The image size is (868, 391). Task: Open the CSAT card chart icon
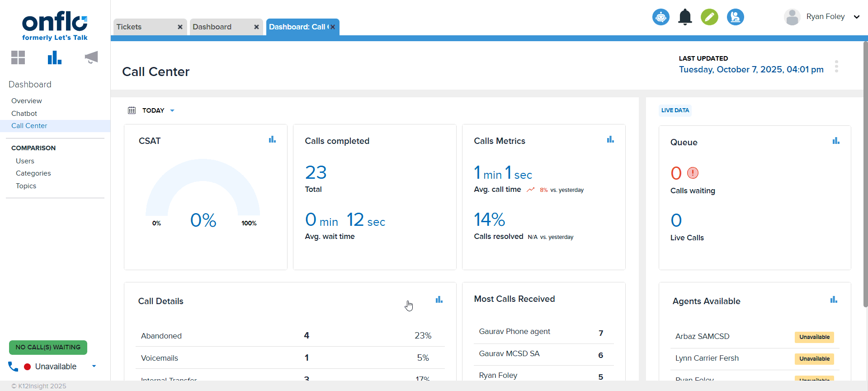272,139
